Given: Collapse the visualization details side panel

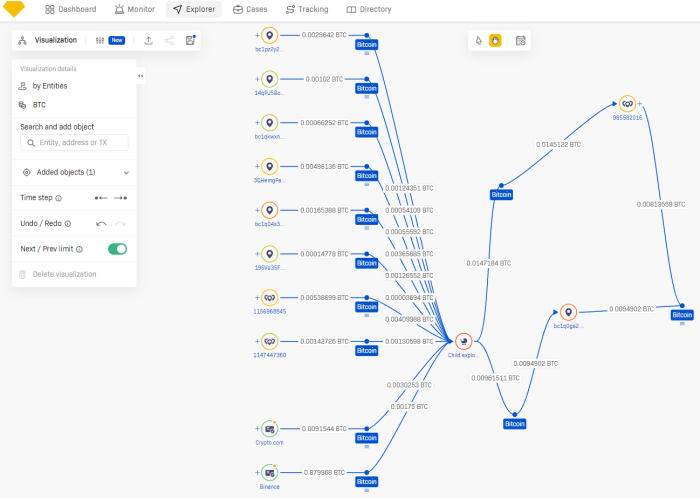Looking at the screenshot, I should tap(140, 75).
